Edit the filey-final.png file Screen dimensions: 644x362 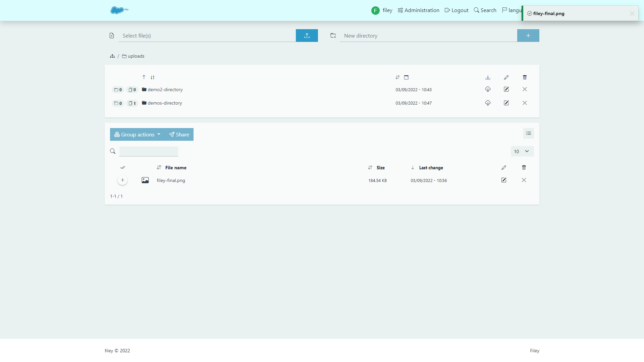pyautogui.click(x=503, y=180)
